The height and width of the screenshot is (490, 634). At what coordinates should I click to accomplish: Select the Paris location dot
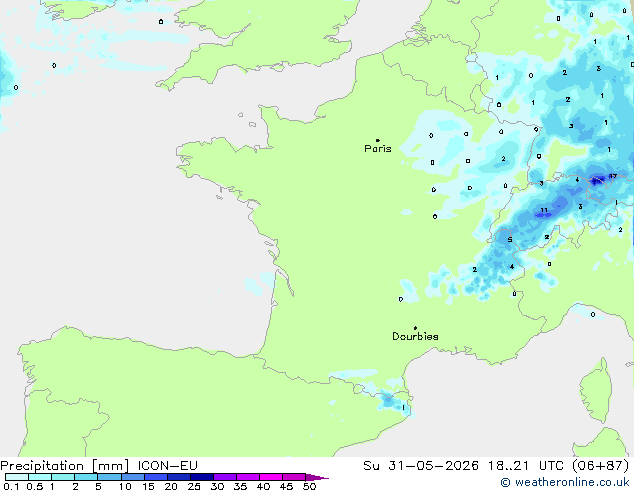click(x=378, y=140)
